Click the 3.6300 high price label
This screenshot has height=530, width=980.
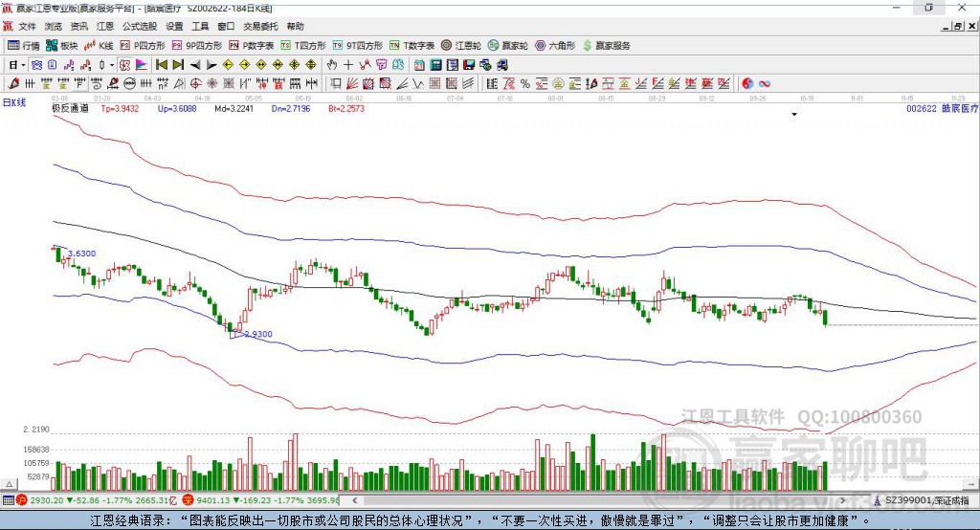point(82,254)
